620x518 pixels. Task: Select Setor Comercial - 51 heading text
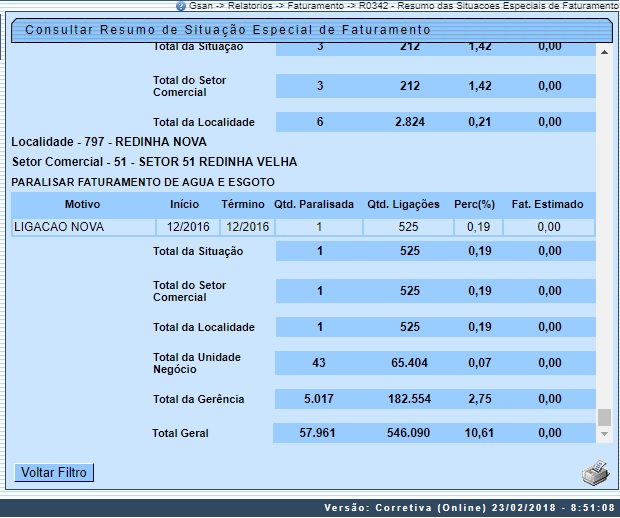pos(155,162)
